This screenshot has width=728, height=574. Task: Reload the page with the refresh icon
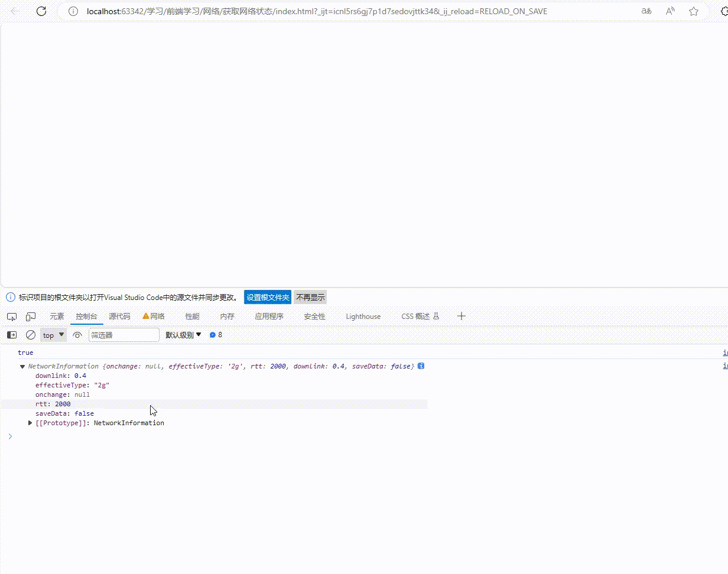pos(41,11)
